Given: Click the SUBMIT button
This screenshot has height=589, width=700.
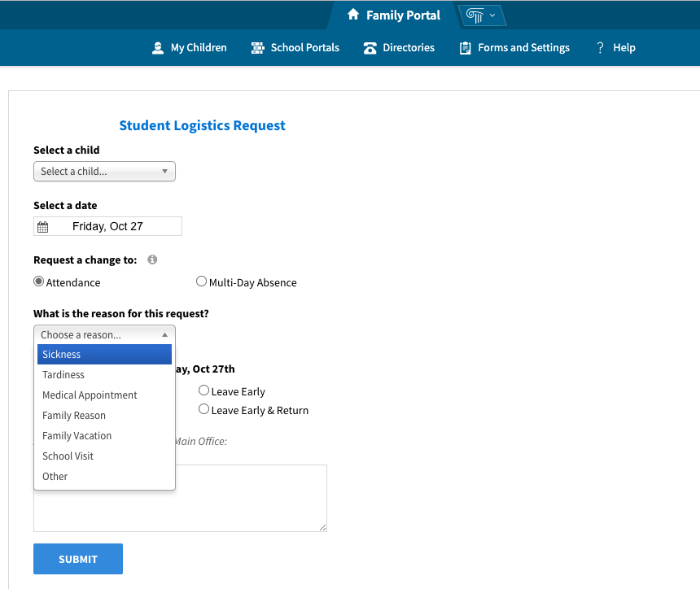Looking at the screenshot, I should [x=78, y=559].
